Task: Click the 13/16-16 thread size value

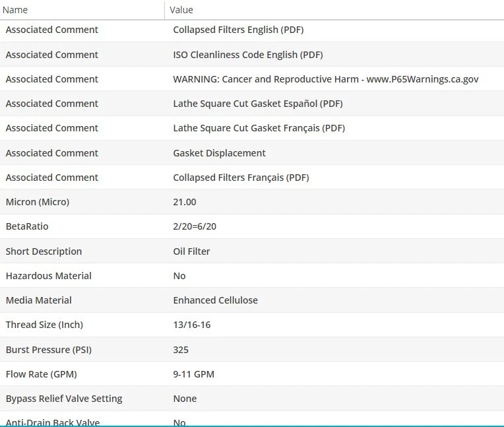Action: pos(191,325)
